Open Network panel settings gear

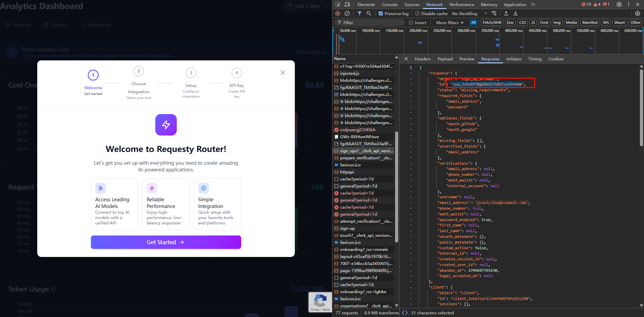[638, 13]
